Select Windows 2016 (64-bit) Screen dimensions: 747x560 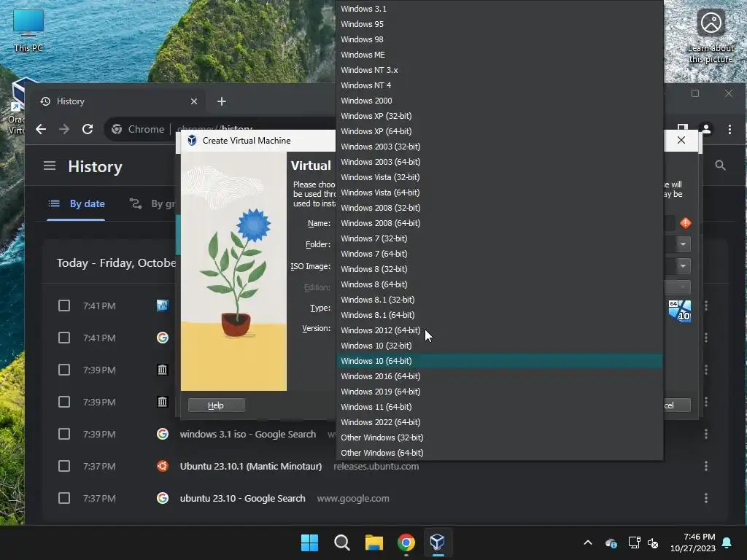tap(499, 376)
